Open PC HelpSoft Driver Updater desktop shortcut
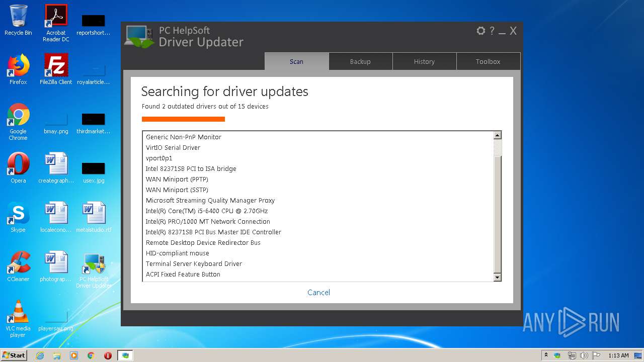 pos(94,269)
